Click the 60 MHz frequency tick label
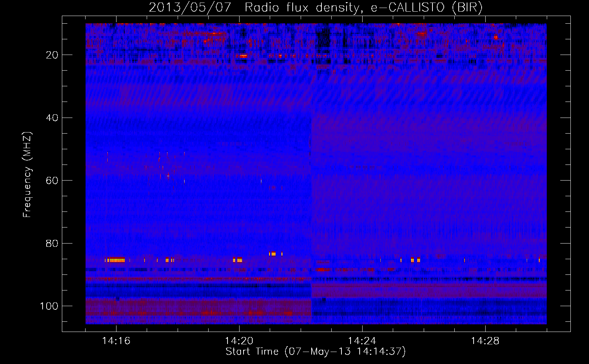This screenshot has height=364, width=589. (52, 181)
